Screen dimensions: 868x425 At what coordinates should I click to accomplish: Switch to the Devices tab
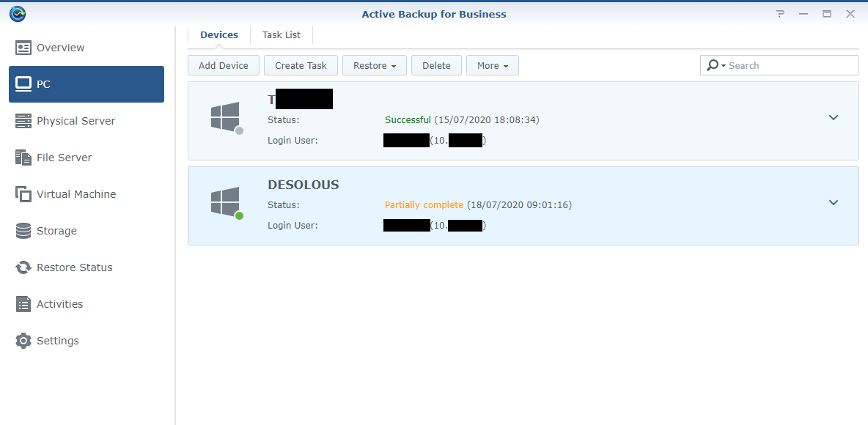[219, 35]
